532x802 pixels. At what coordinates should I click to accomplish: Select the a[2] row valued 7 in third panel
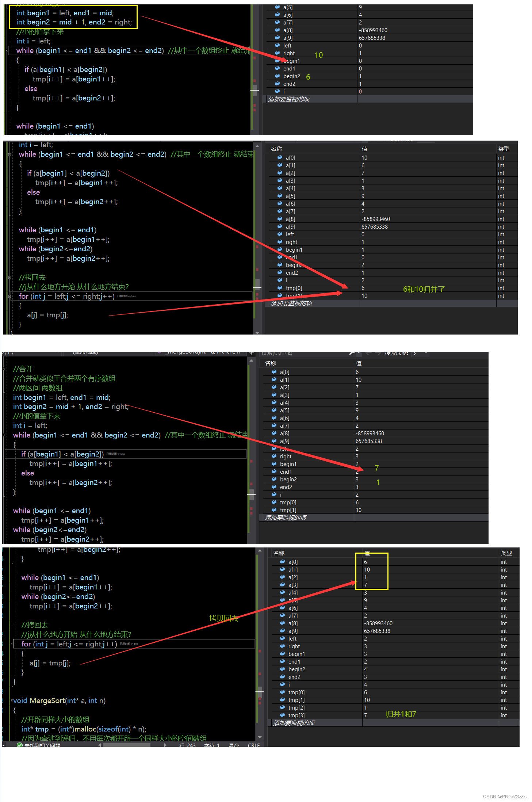coord(375,387)
